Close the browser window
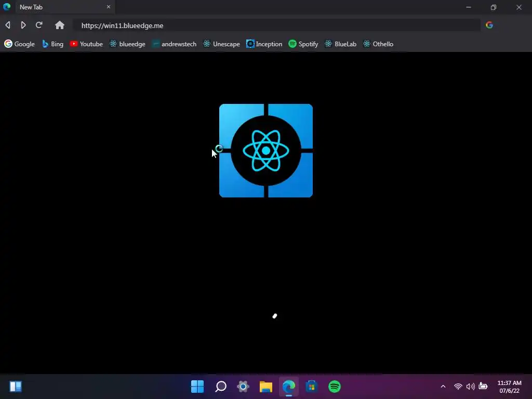 point(519,7)
